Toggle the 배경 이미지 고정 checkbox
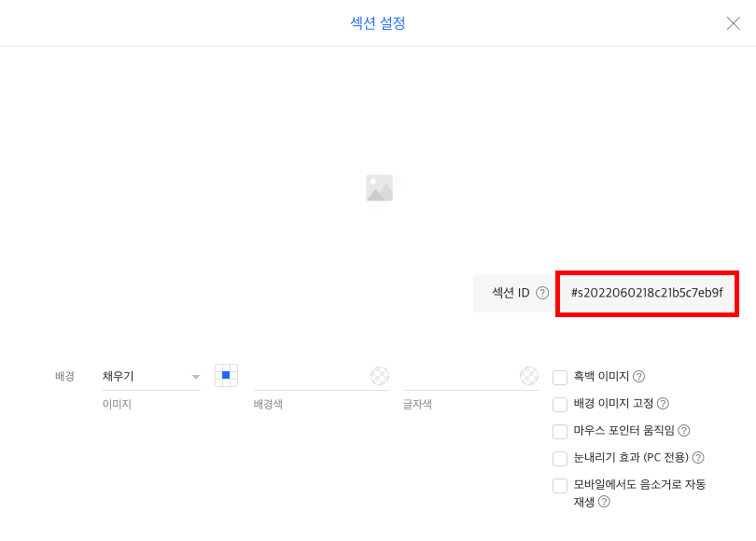 pos(560,404)
